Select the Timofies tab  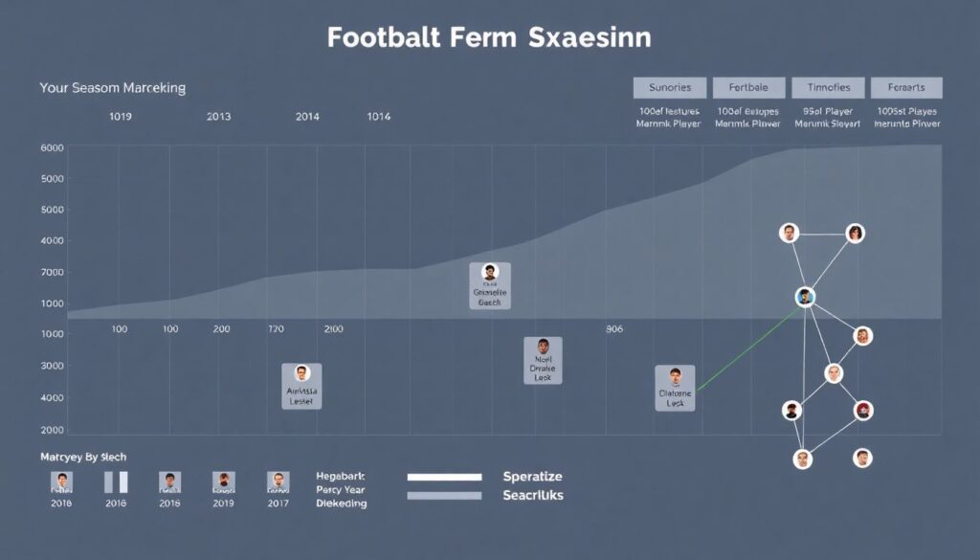pyautogui.click(x=828, y=87)
